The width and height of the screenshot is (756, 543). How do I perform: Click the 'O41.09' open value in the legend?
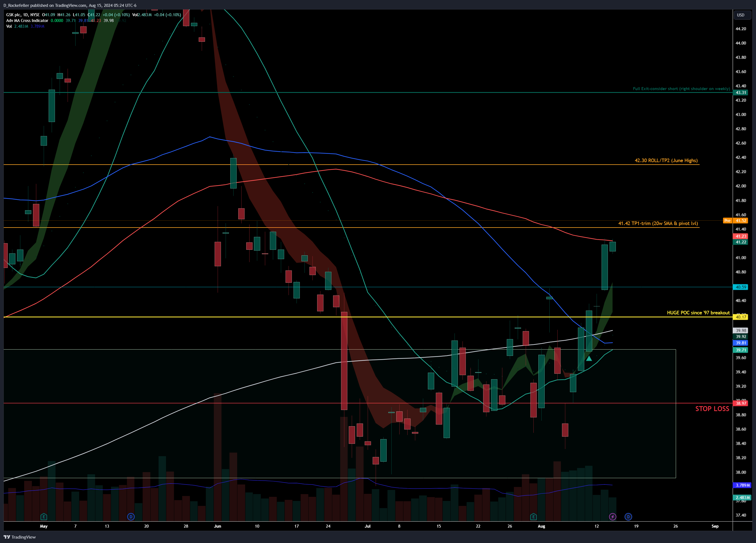coord(48,15)
